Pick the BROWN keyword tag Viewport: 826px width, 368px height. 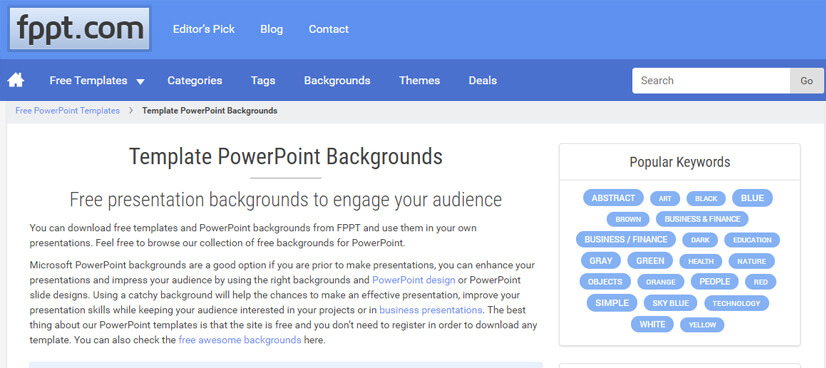pyautogui.click(x=628, y=219)
